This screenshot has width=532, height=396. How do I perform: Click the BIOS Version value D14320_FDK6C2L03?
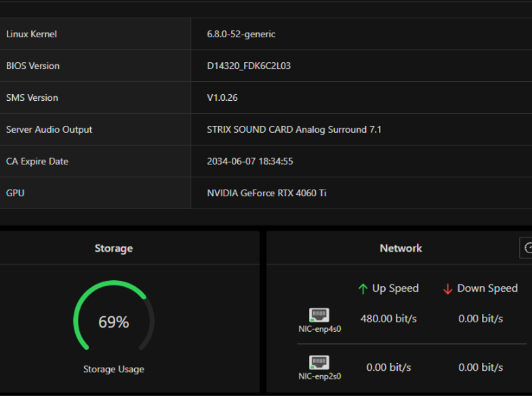point(249,66)
